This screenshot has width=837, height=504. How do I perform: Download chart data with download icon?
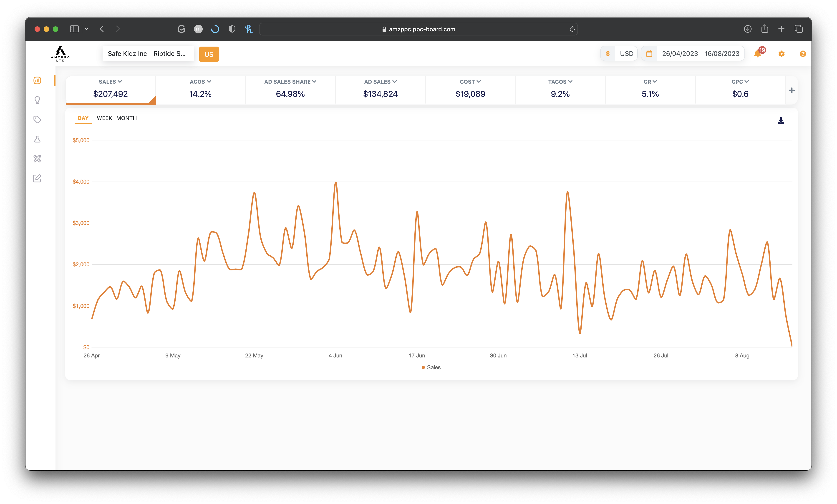pos(781,121)
